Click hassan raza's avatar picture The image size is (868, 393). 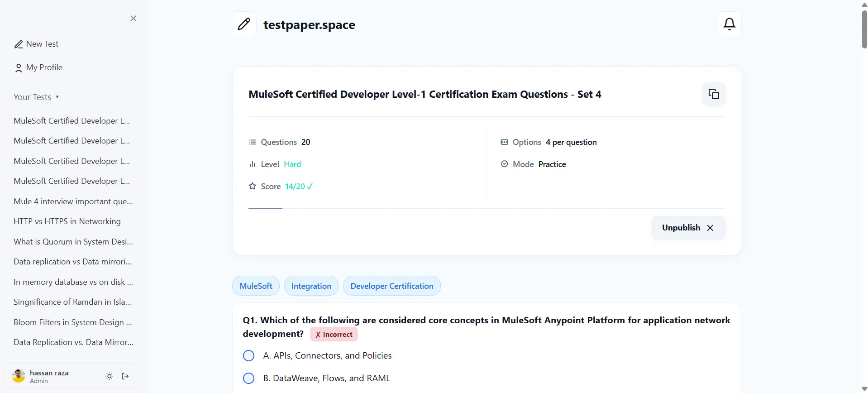tap(19, 376)
